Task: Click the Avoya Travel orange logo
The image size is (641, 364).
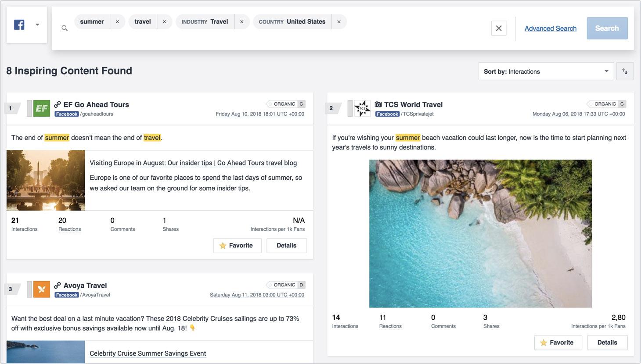Action: pyautogui.click(x=42, y=289)
